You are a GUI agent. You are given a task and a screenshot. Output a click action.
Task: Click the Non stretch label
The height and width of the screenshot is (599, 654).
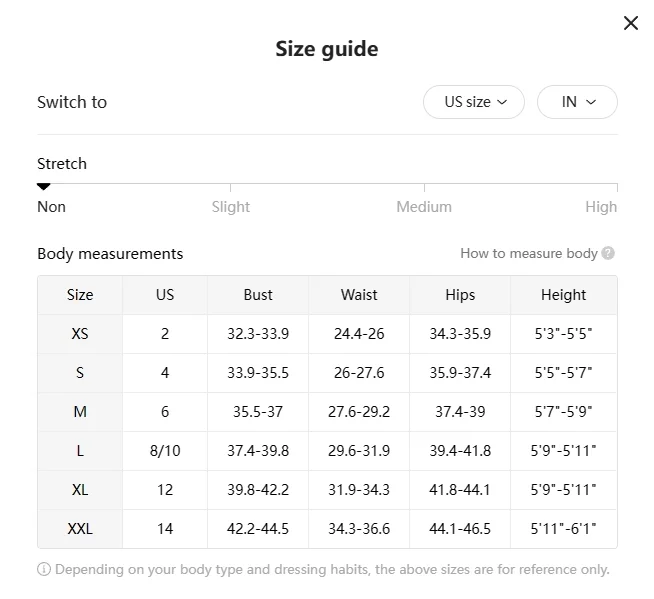click(51, 207)
